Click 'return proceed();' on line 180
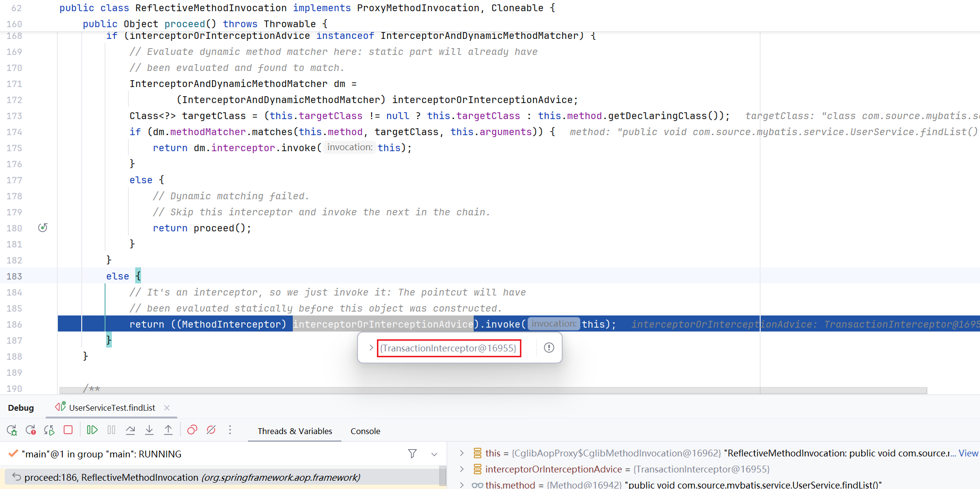This screenshot has height=489, width=980. coord(202,228)
